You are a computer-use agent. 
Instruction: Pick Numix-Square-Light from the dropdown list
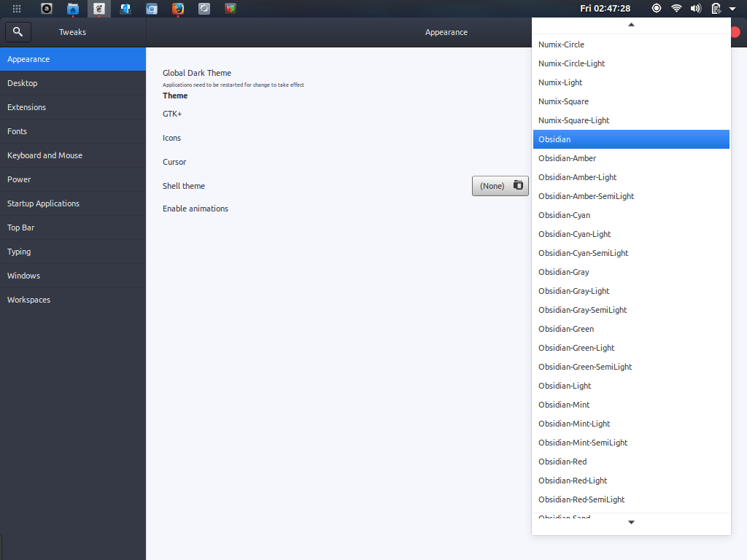point(631,120)
